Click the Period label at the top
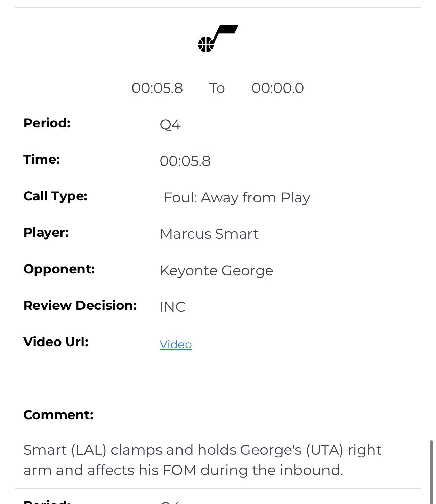This screenshot has width=436, height=504. point(47,123)
